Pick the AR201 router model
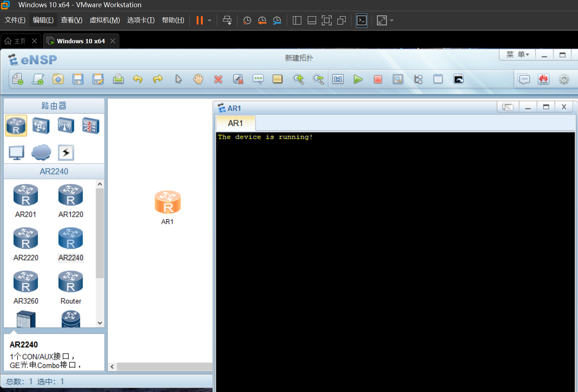578x392 pixels. [26, 201]
